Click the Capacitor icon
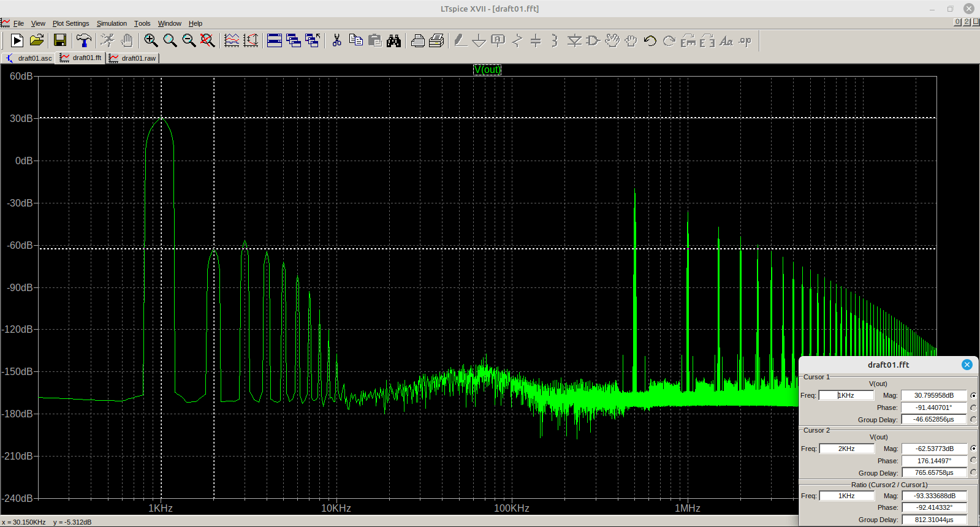The height and width of the screenshot is (527, 980). [x=536, y=40]
